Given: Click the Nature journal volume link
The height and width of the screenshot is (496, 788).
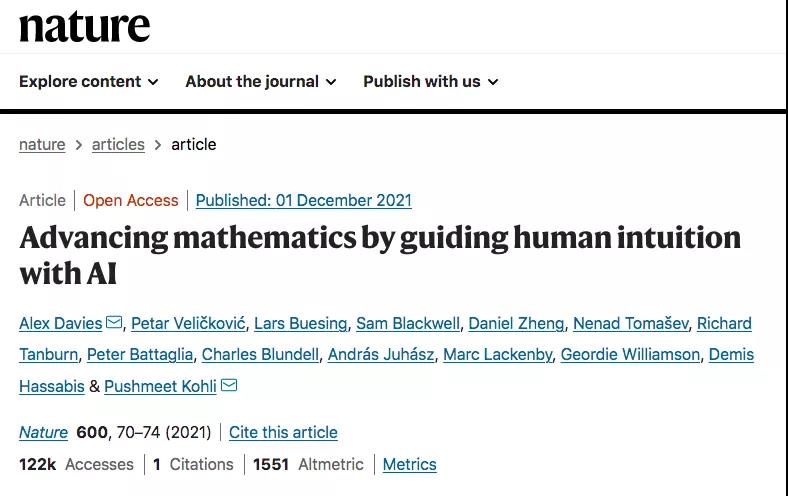Looking at the screenshot, I should (43, 433).
